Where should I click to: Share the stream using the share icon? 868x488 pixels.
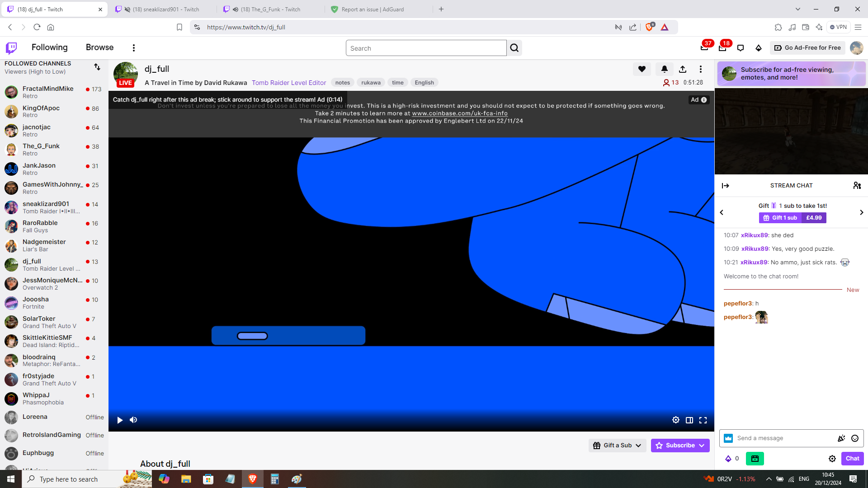tap(683, 69)
